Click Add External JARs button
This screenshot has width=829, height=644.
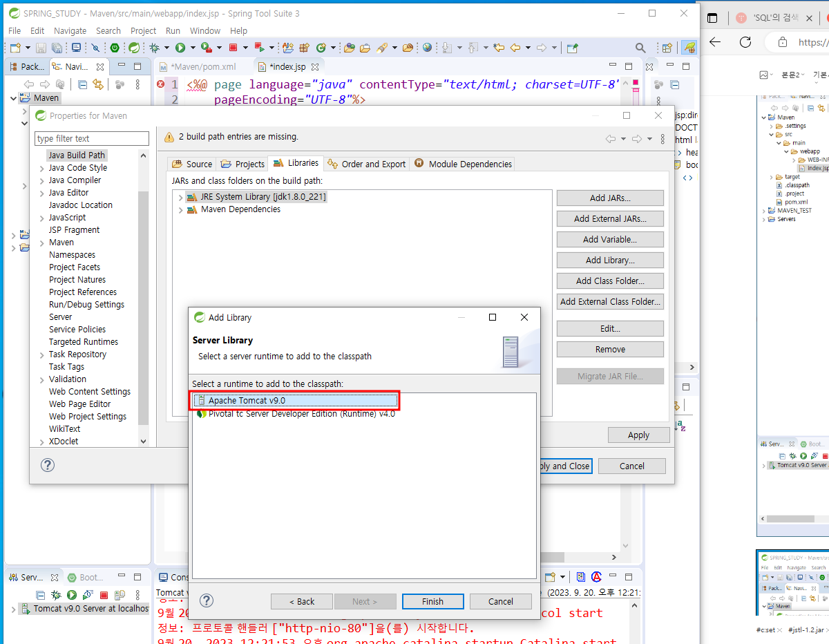pyautogui.click(x=610, y=218)
